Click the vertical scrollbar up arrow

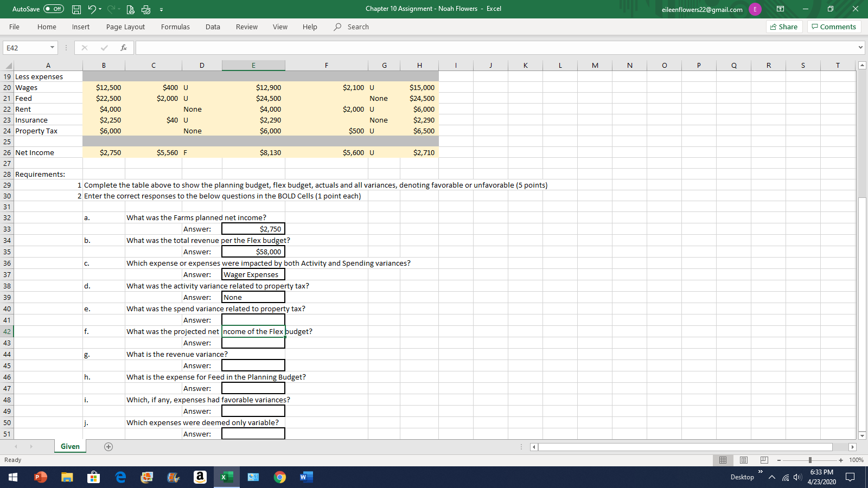[862, 66]
